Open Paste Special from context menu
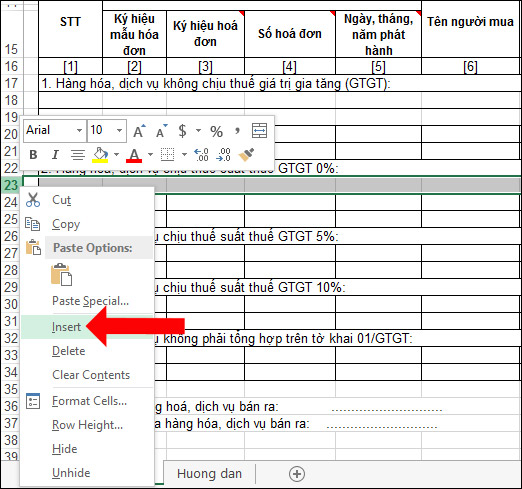The width and height of the screenshot is (522, 489). coord(87,301)
